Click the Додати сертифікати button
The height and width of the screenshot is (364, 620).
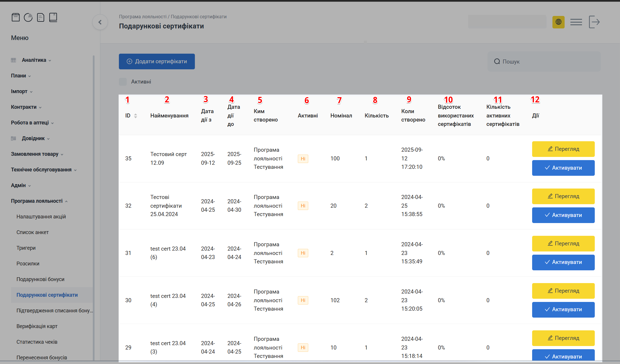(x=157, y=61)
